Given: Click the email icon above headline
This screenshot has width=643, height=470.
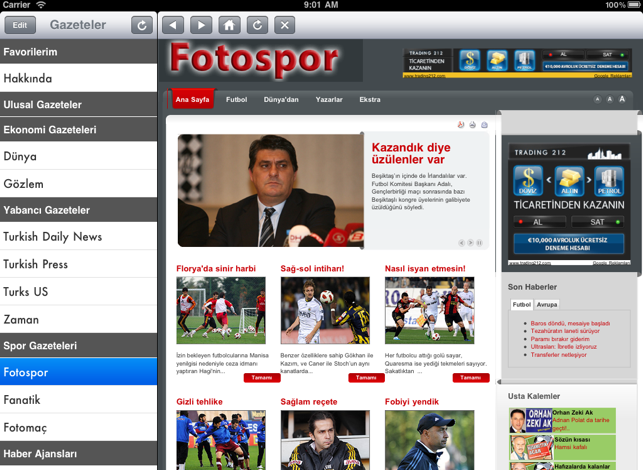Looking at the screenshot, I should [484, 125].
